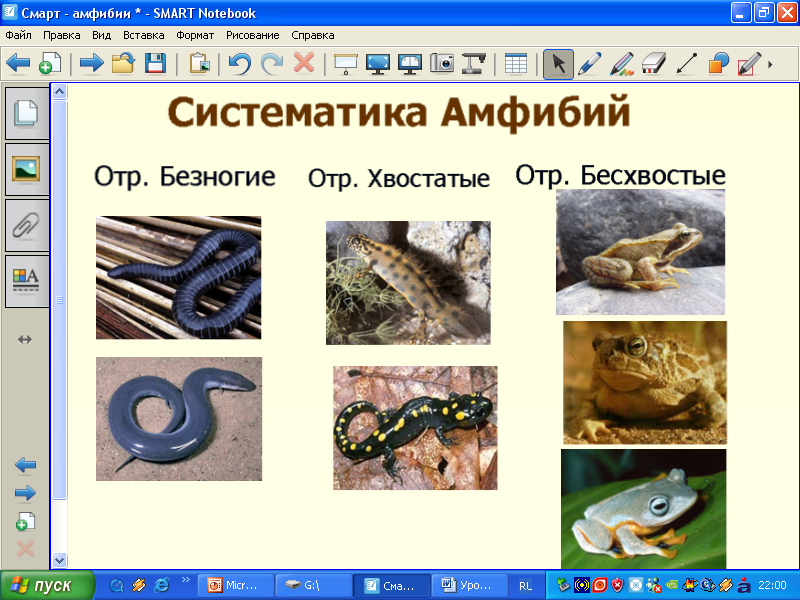Go to next page using toolbar forward arrow
Viewport: 800px width, 600px height.
pos(92,64)
